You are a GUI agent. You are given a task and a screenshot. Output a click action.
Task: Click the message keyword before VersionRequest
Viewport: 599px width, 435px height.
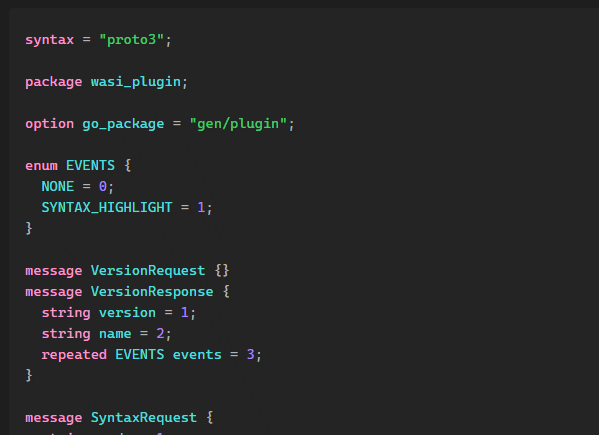tap(53, 271)
